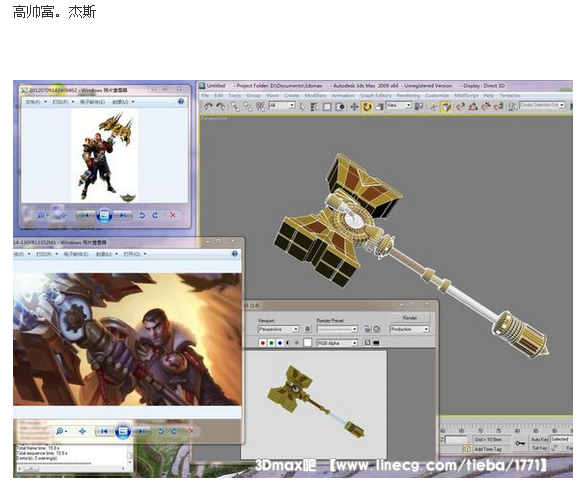The width and height of the screenshot is (576, 482).
Task: Select the Select and Link tool
Action: [235, 107]
